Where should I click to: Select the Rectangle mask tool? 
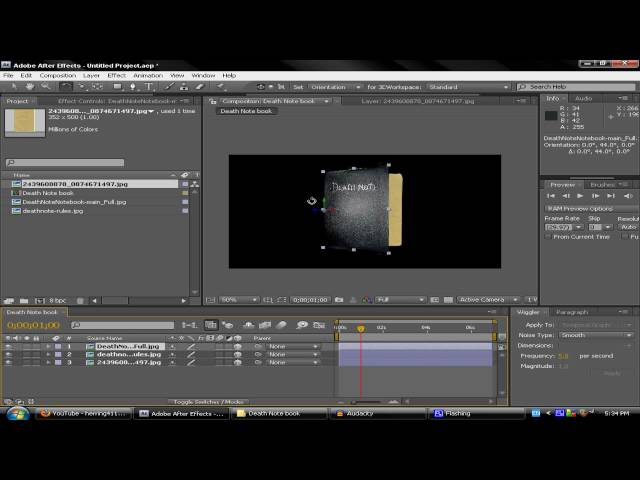click(x=118, y=87)
